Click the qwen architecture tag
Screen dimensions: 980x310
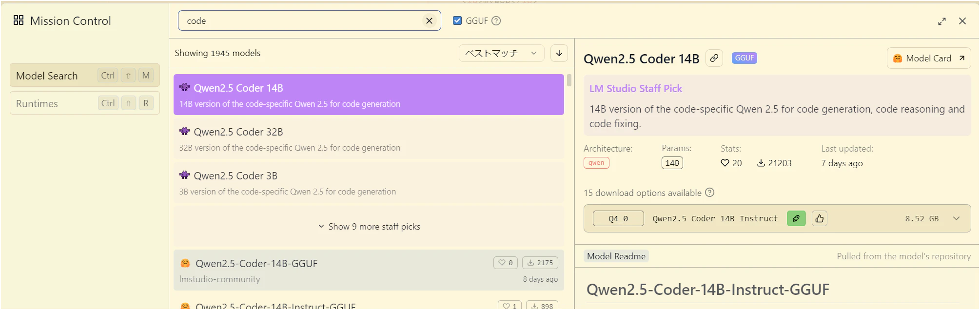click(x=596, y=163)
